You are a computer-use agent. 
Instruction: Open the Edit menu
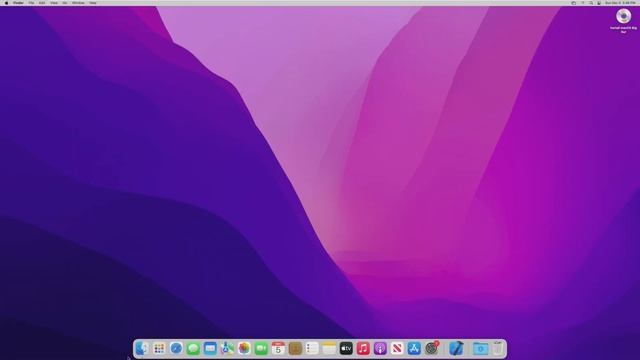pyautogui.click(x=42, y=3)
